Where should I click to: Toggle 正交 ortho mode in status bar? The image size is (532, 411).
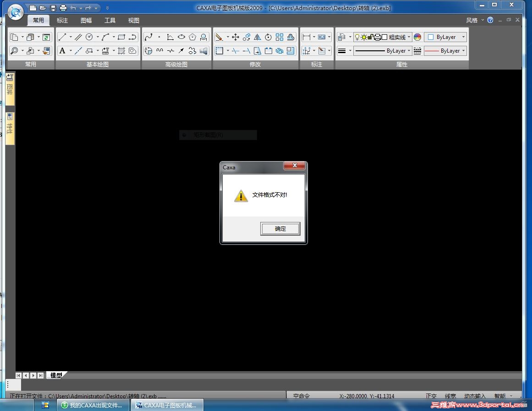coord(431,395)
